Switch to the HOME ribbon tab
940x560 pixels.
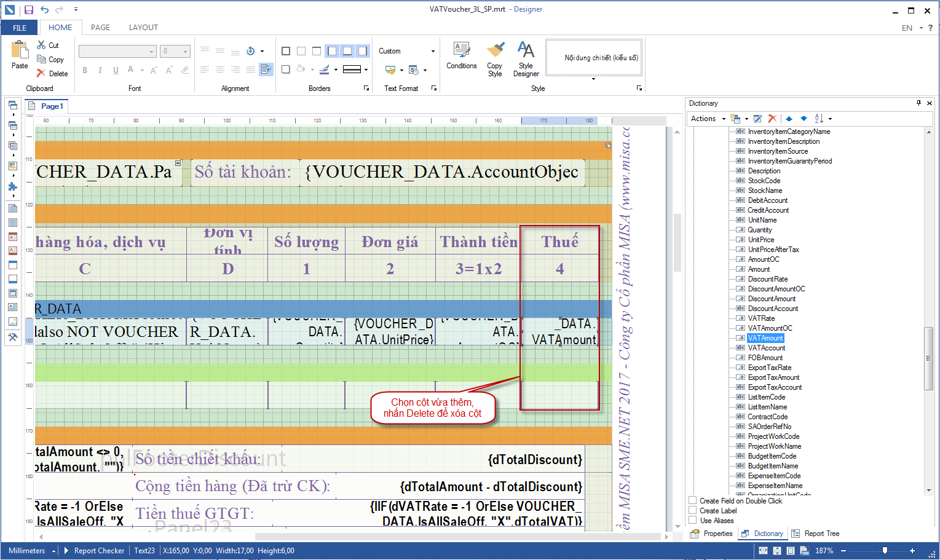60,27
